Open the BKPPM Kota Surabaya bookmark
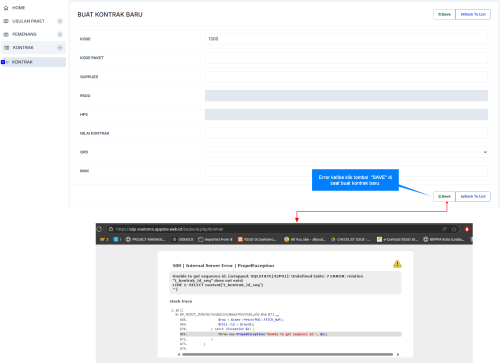The image size is (500, 363). (x=444, y=239)
